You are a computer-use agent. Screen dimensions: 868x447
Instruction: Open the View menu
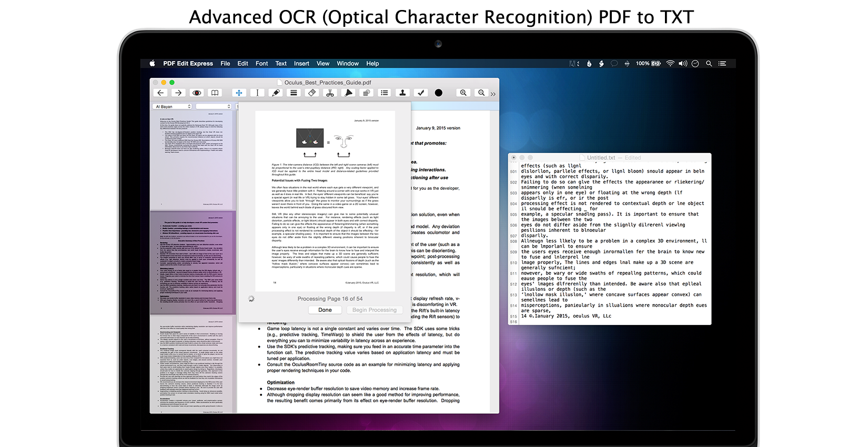323,64
